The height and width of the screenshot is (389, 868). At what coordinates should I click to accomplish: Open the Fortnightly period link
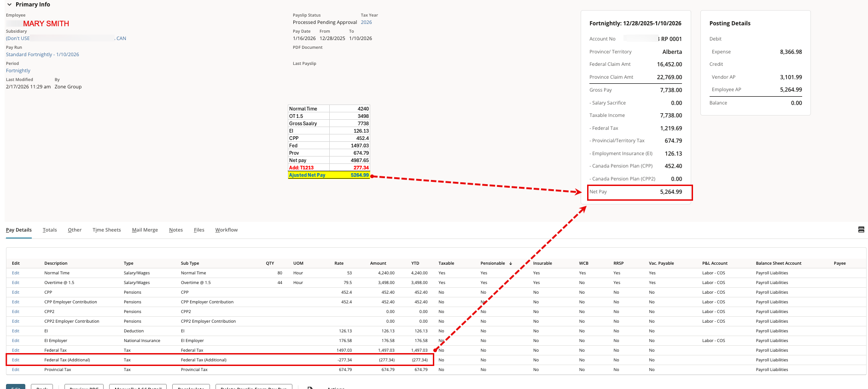tap(18, 70)
